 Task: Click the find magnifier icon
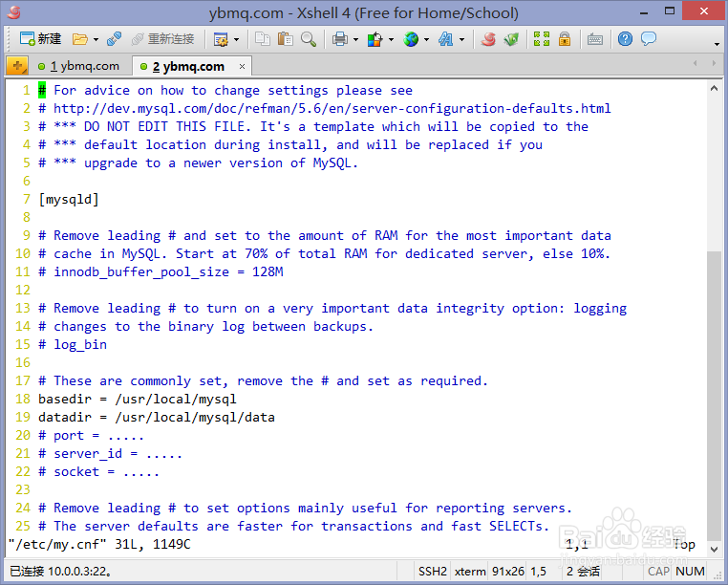(x=309, y=39)
